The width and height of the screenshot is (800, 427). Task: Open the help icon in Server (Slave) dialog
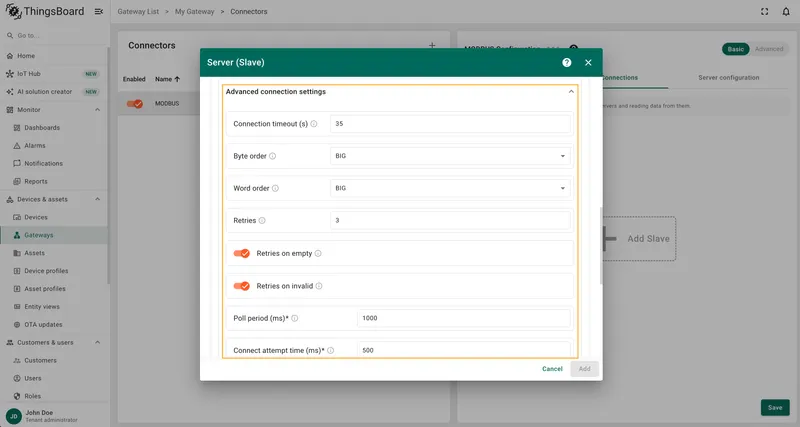coord(566,62)
